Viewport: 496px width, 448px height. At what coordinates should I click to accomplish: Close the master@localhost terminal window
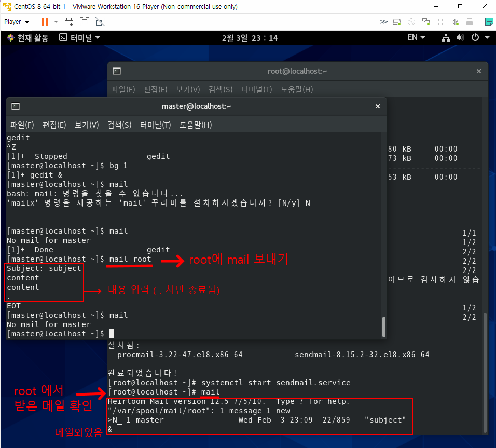pyautogui.click(x=377, y=106)
